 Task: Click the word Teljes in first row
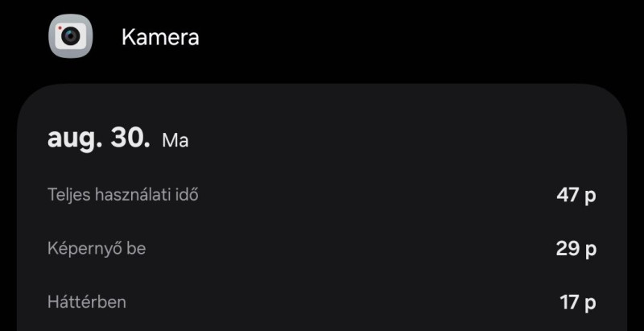tap(68, 195)
